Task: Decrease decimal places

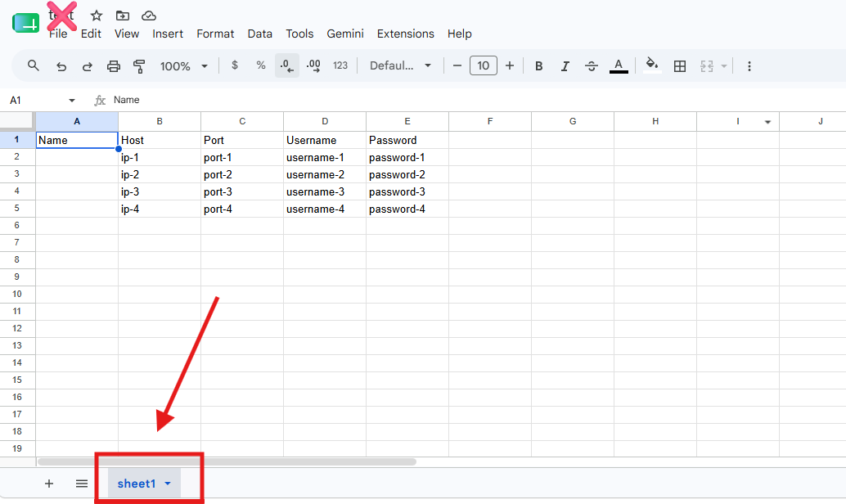Action: [x=287, y=65]
